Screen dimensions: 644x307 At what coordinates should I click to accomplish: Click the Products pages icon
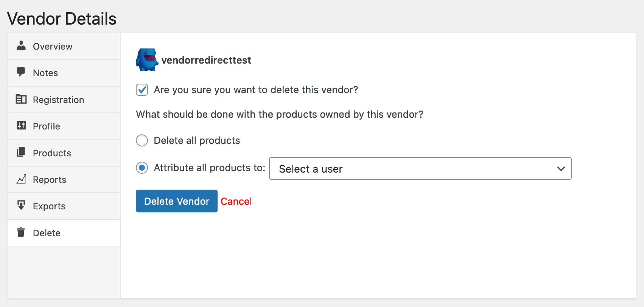[21, 152]
